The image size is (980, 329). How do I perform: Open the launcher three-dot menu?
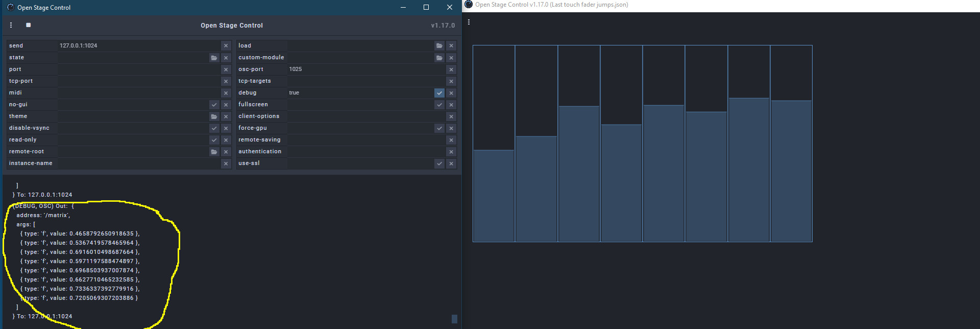point(11,25)
